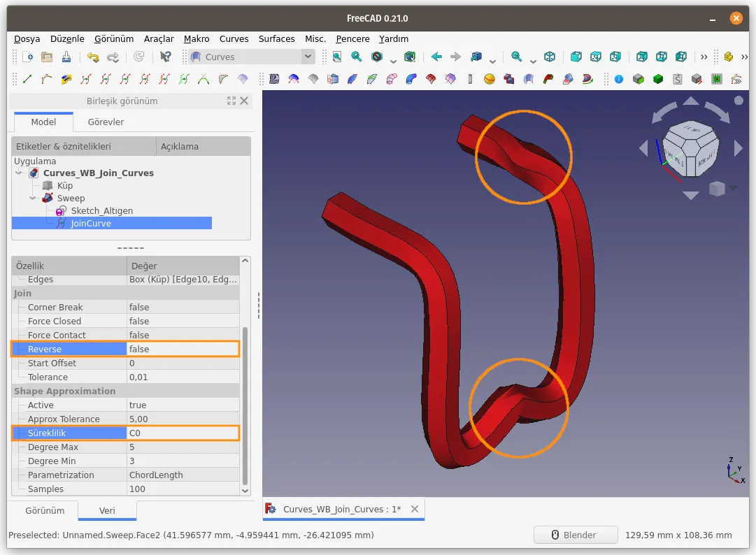This screenshot has height=555, width=756.
Task: Switch to isometric view cube icon
Action: (x=550, y=57)
